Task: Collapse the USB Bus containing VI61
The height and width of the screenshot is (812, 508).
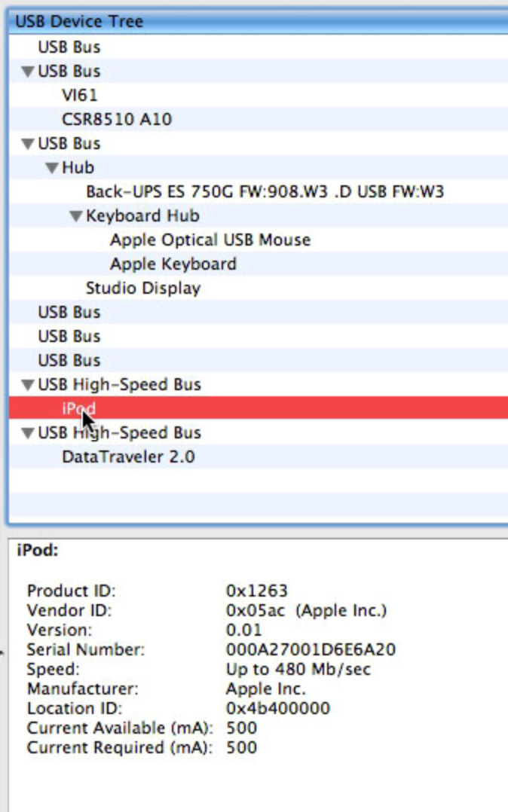Action: (28, 72)
